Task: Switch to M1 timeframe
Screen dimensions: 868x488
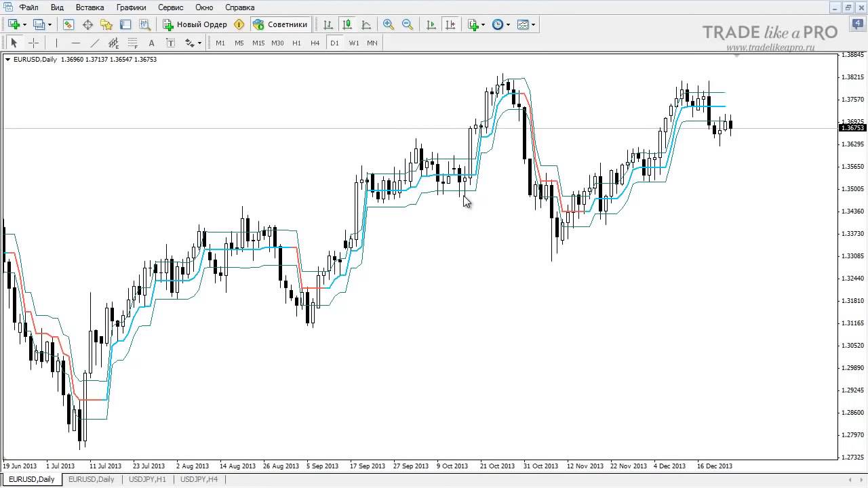Action: pyautogui.click(x=220, y=43)
